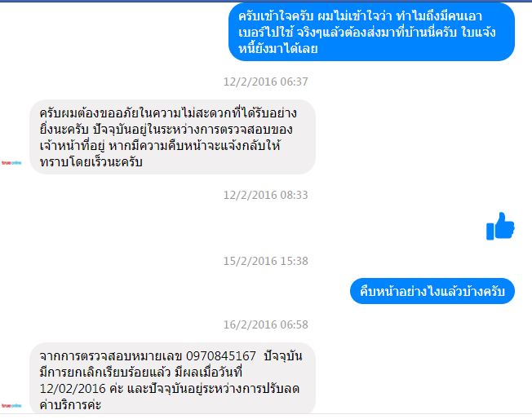Viewport: 532px width, 419px height.
Task: Click the dark blue header strip at top
Action: (266, 1)
